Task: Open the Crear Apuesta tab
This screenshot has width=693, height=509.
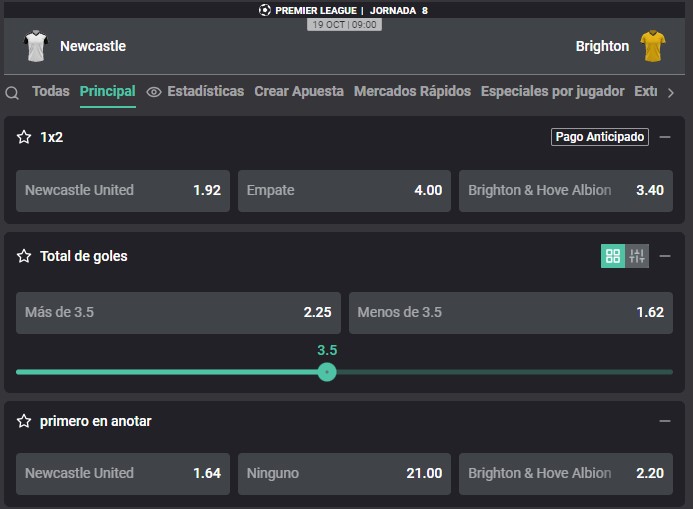Action: (x=299, y=91)
